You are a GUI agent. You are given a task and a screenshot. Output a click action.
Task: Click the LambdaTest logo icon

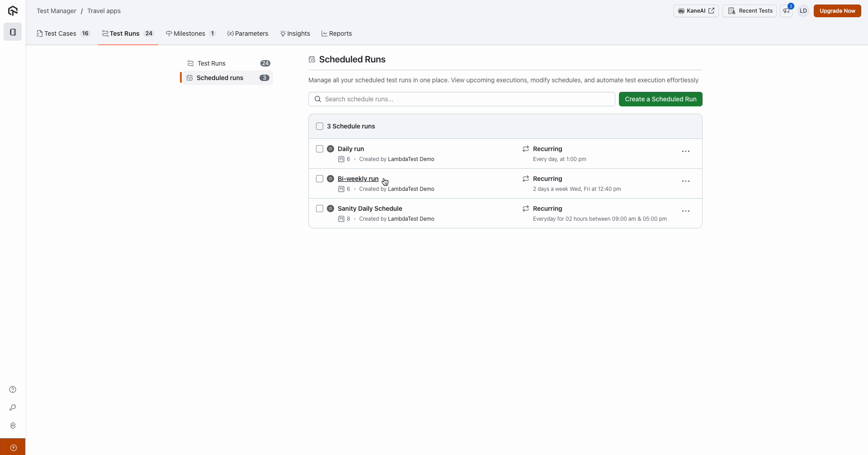(x=13, y=11)
